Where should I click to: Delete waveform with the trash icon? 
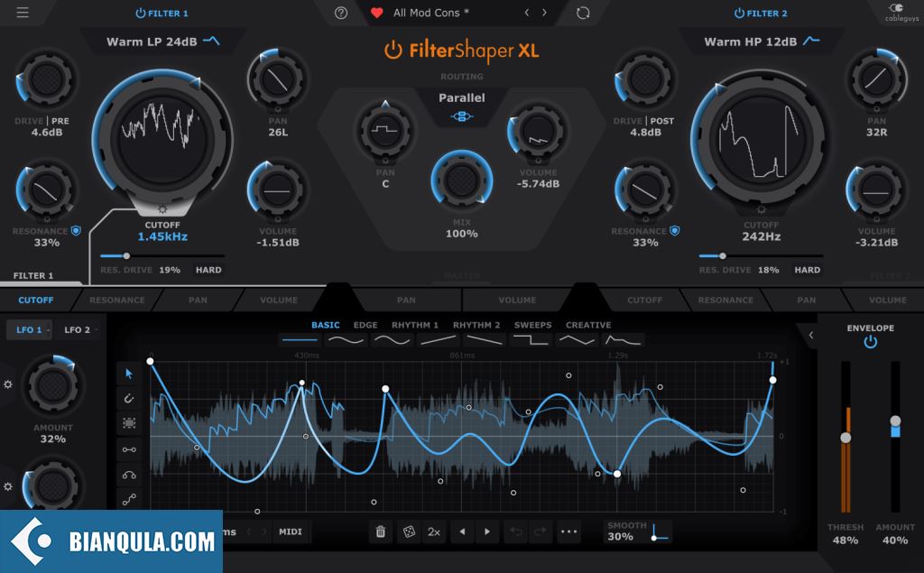[381, 531]
